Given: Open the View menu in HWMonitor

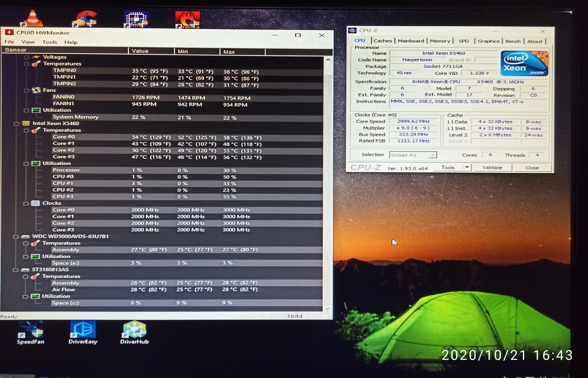Looking at the screenshot, I should click(28, 42).
